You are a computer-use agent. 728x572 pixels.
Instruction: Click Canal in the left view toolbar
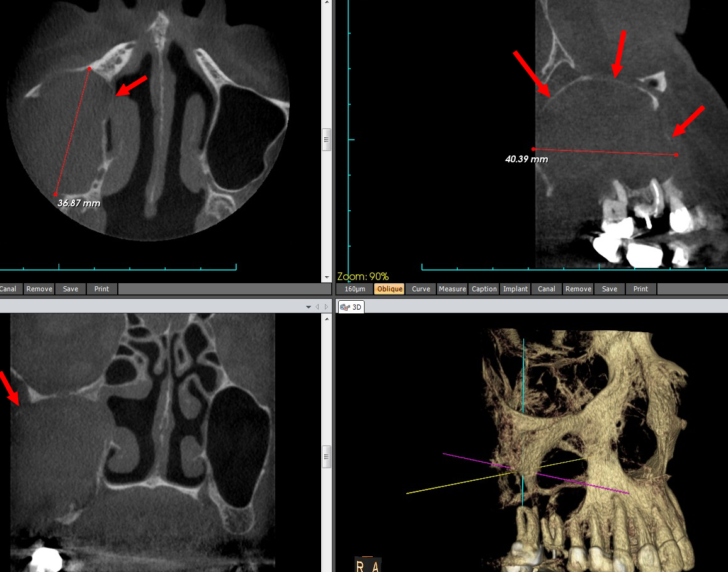click(x=8, y=289)
